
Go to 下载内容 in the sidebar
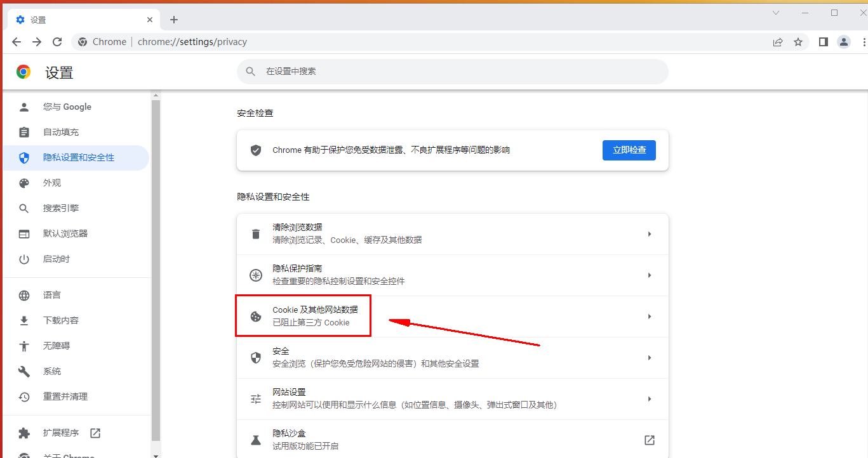tap(60, 320)
